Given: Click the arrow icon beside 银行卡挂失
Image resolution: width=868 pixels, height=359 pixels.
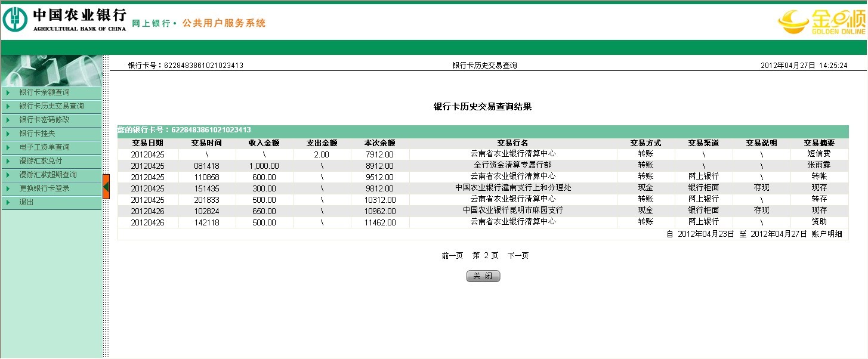Looking at the screenshot, I should [8, 134].
